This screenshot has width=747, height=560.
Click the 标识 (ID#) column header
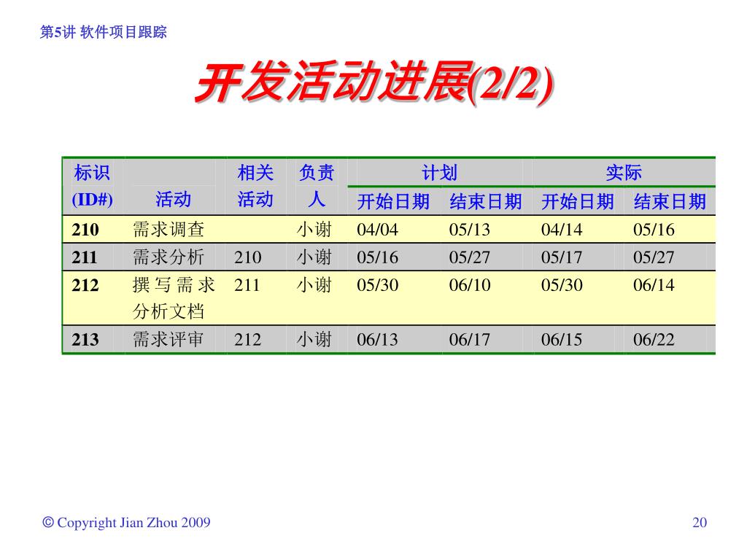(x=93, y=186)
